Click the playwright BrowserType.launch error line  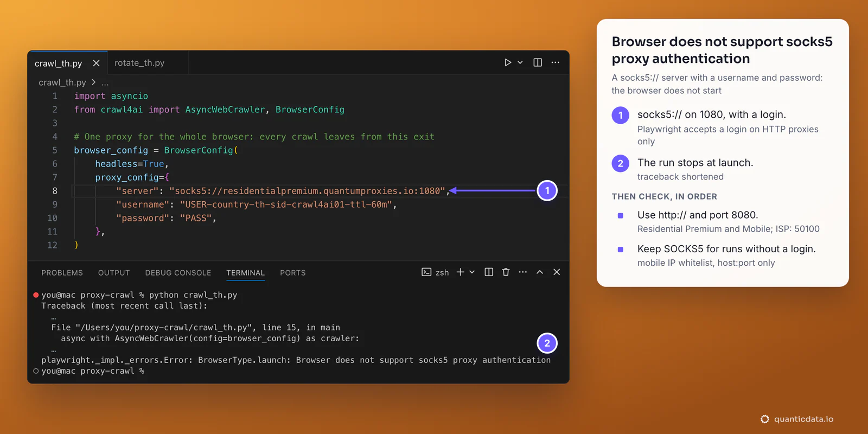[296, 360]
